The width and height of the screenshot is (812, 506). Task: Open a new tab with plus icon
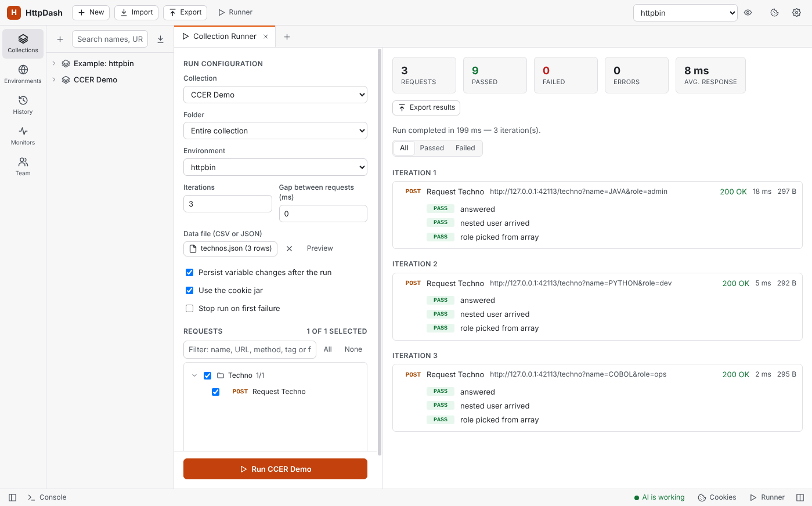287,37
